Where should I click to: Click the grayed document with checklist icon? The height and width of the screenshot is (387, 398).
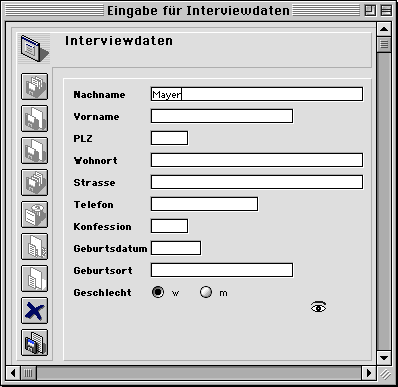34,247
